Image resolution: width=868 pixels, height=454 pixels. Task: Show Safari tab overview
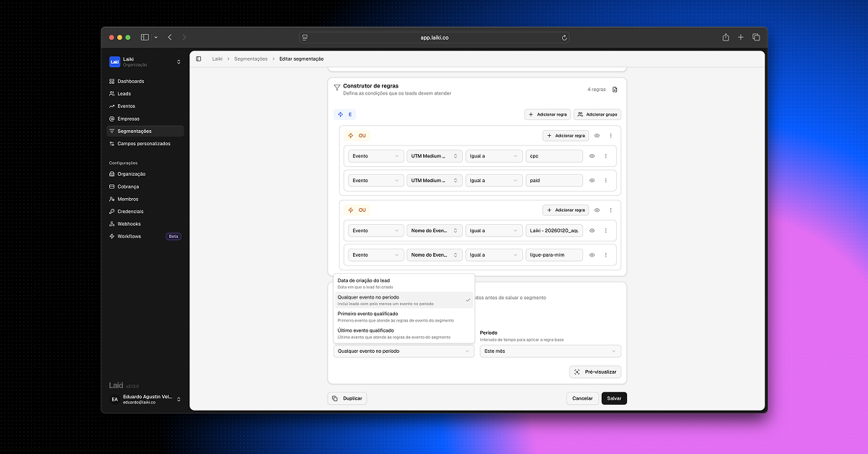coord(756,37)
